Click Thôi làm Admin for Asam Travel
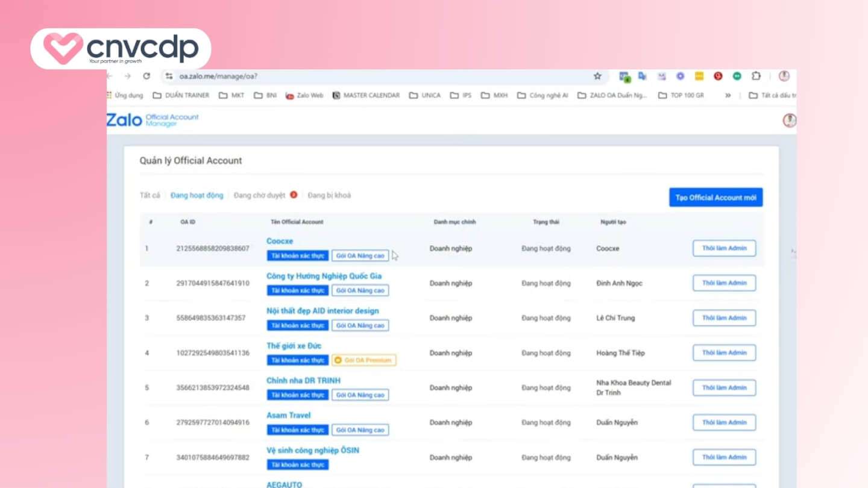The height and width of the screenshot is (488, 868). pyautogui.click(x=724, y=422)
